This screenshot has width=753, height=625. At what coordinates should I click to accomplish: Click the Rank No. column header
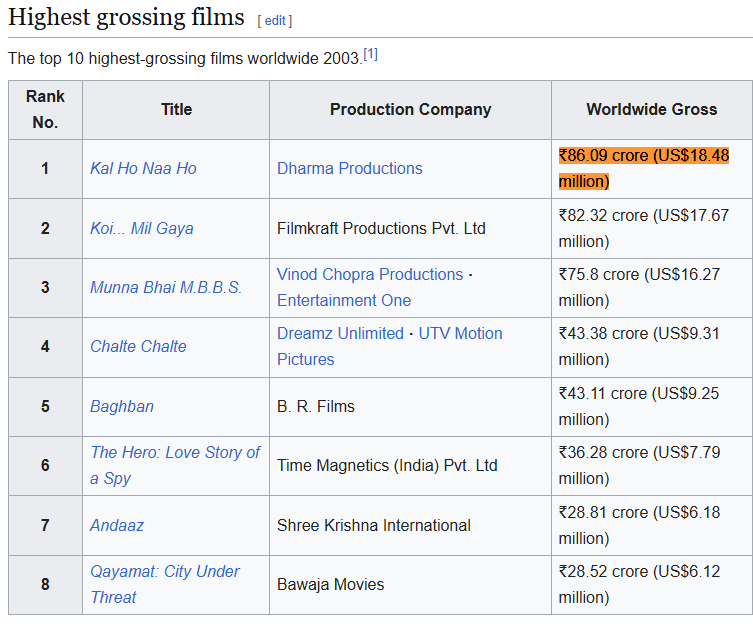pos(45,110)
